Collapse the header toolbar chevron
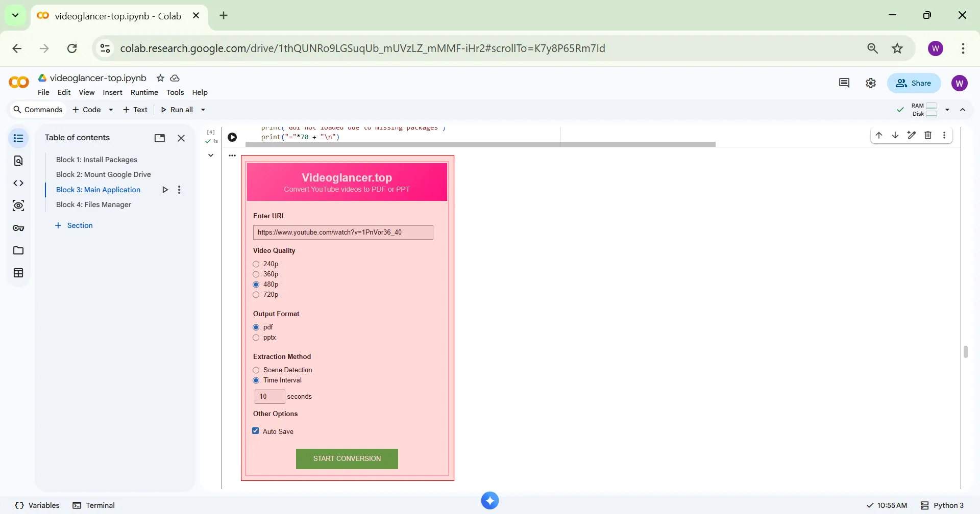This screenshot has width=980, height=514. tap(963, 110)
